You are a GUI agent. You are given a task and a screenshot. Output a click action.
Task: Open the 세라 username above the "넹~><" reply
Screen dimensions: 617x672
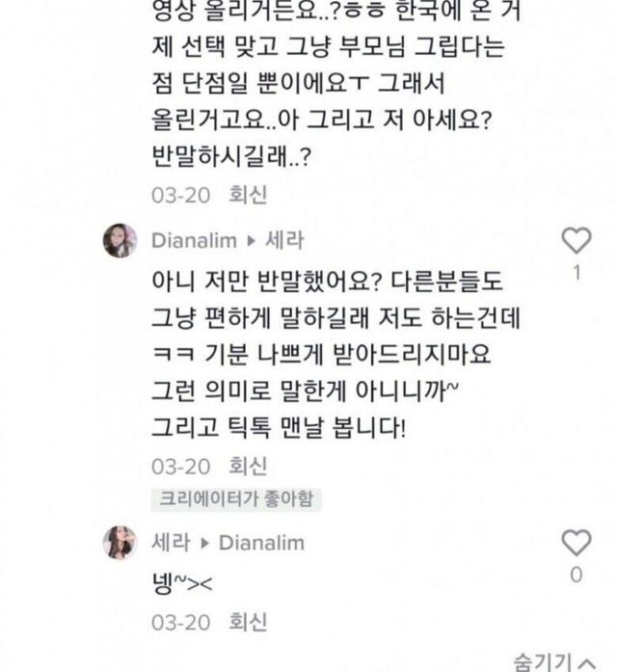(170, 543)
